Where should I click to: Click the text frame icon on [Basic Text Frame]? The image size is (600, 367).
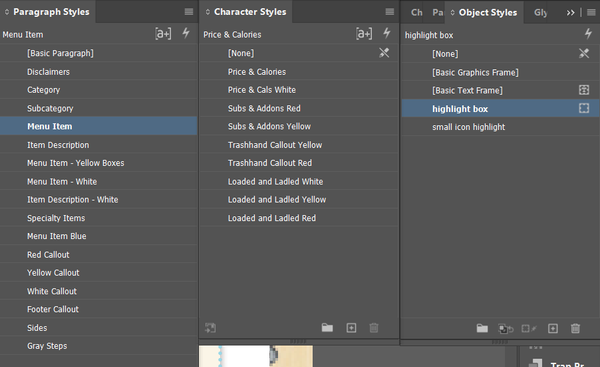click(x=584, y=90)
